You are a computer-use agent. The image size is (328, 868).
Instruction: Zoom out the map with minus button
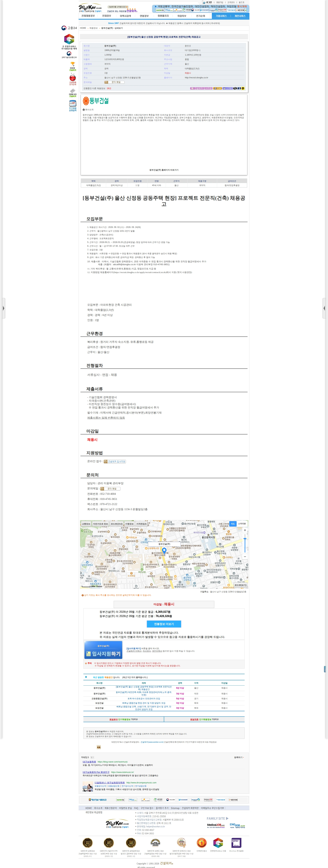245,557
